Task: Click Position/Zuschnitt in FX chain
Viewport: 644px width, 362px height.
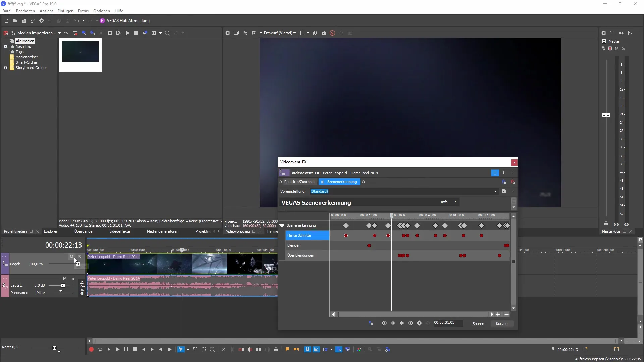Action: tap(300, 182)
